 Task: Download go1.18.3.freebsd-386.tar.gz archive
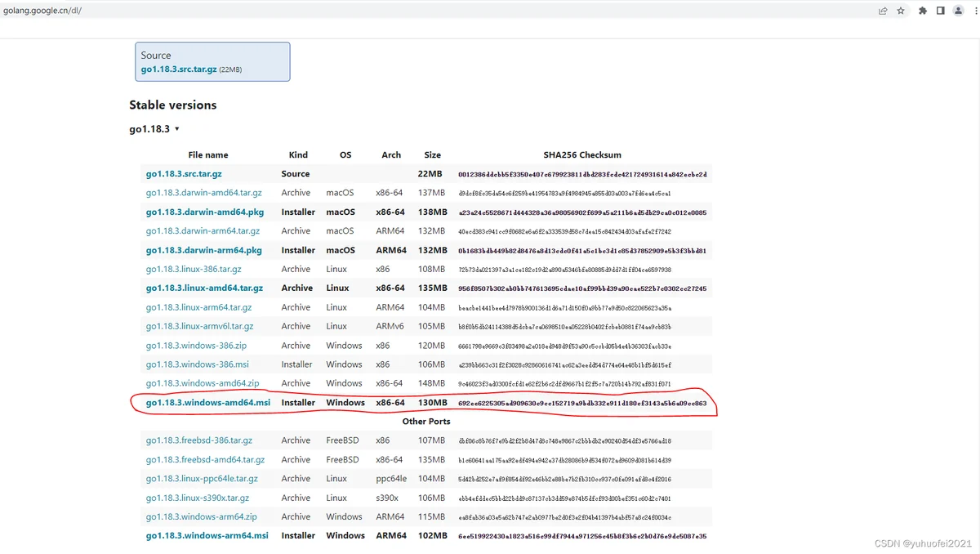(x=199, y=440)
